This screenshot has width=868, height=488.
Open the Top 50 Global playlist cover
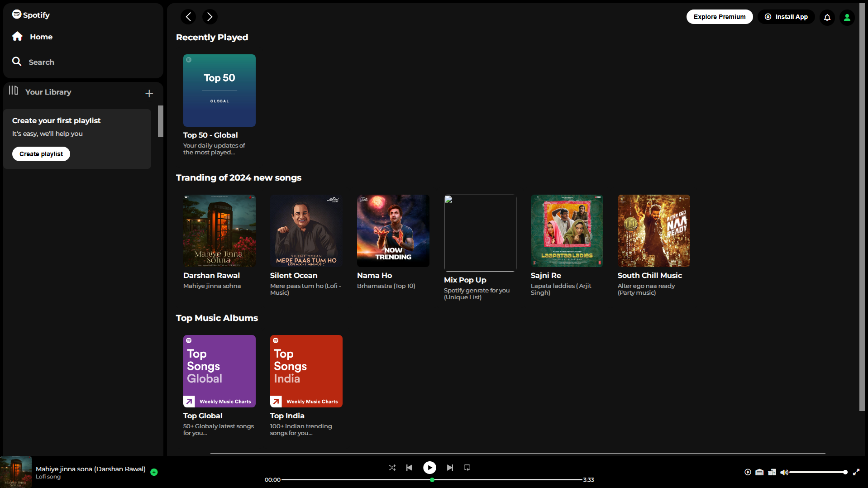point(219,91)
